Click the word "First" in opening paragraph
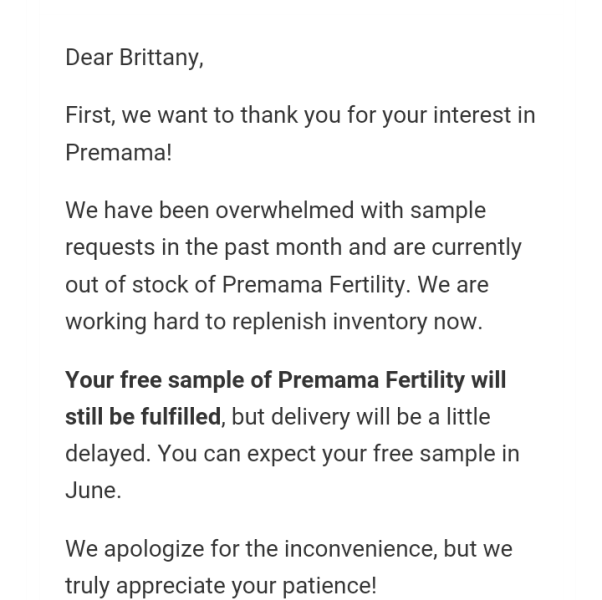 (89, 115)
